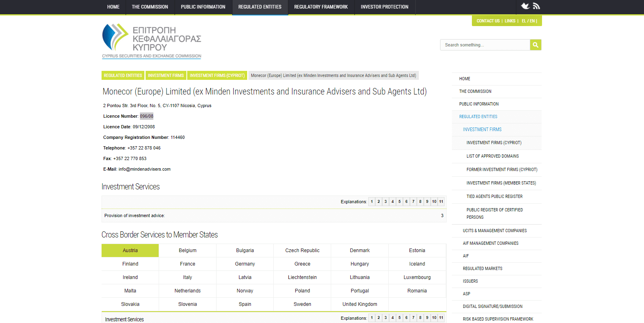
Task: Click the Twitter bird icon
Action: 525,6
